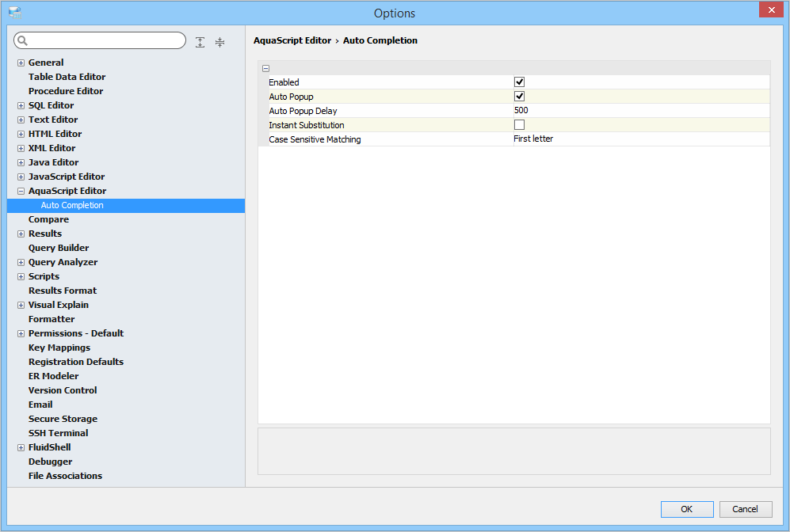Collapse the AquaScript Editor node
This screenshot has height=532, width=790.
[x=21, y=192]
